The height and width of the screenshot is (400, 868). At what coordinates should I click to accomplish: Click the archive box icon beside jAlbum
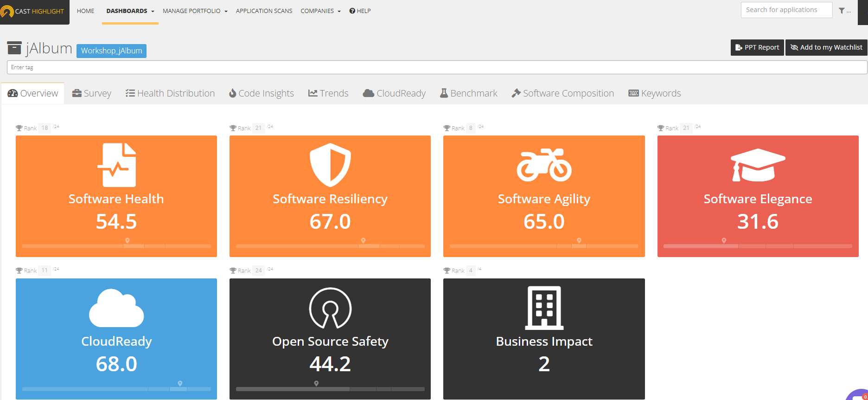14,48
